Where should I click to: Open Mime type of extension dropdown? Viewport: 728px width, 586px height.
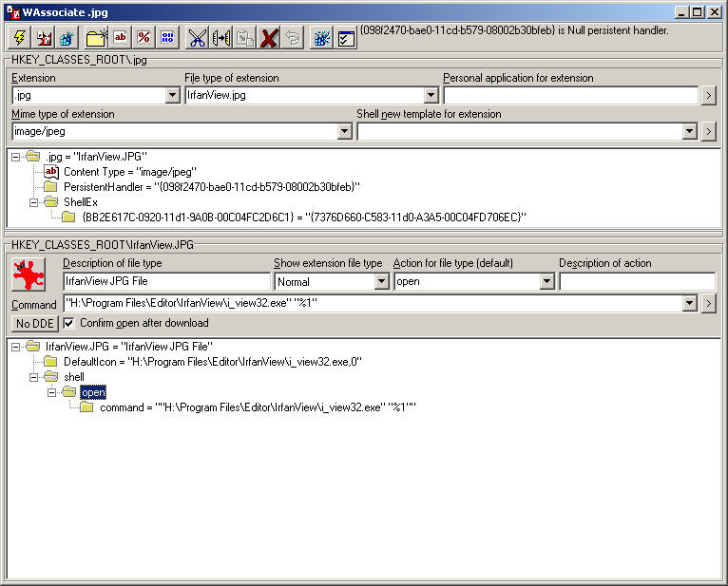coord(344,132)
